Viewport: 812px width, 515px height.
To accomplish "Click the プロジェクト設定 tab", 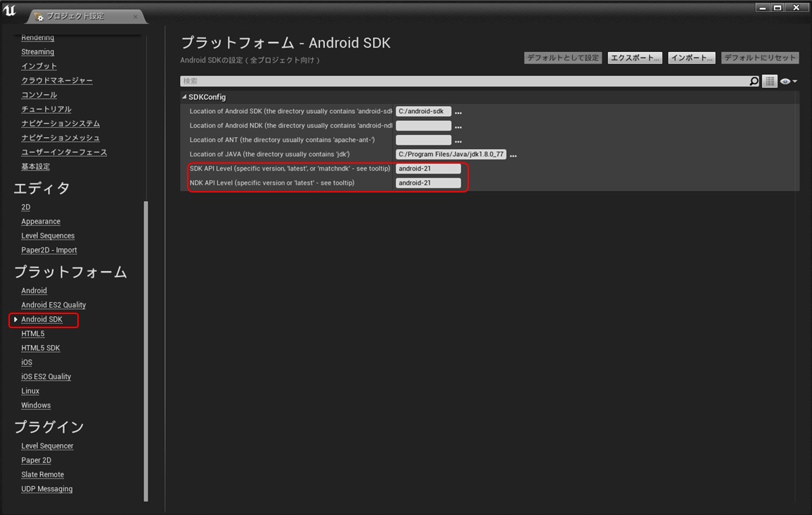I will (x=76, y=16).
